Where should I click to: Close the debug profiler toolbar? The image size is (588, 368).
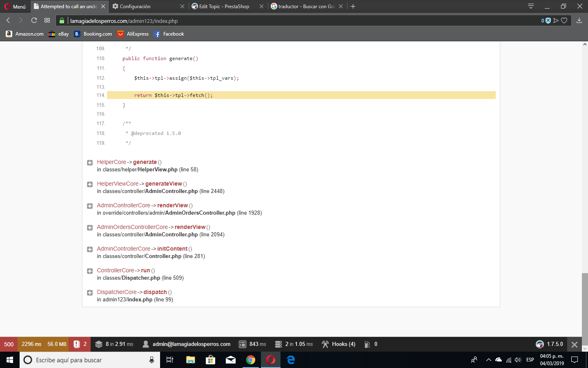click(575, 344)
